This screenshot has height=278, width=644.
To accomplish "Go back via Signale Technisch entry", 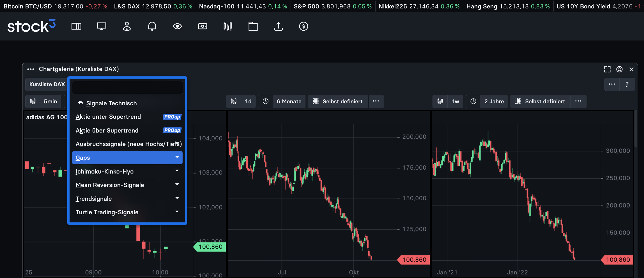I will pos(127,103).
